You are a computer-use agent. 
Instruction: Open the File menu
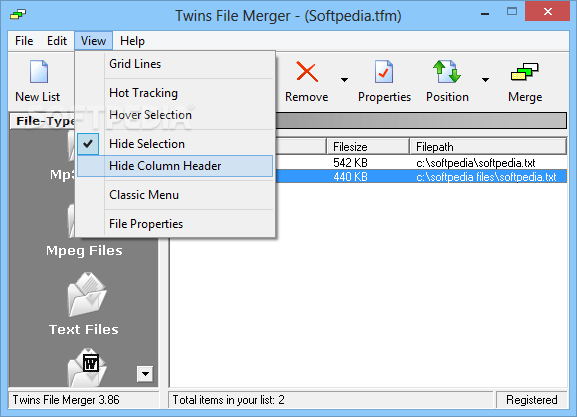[24, 41]
